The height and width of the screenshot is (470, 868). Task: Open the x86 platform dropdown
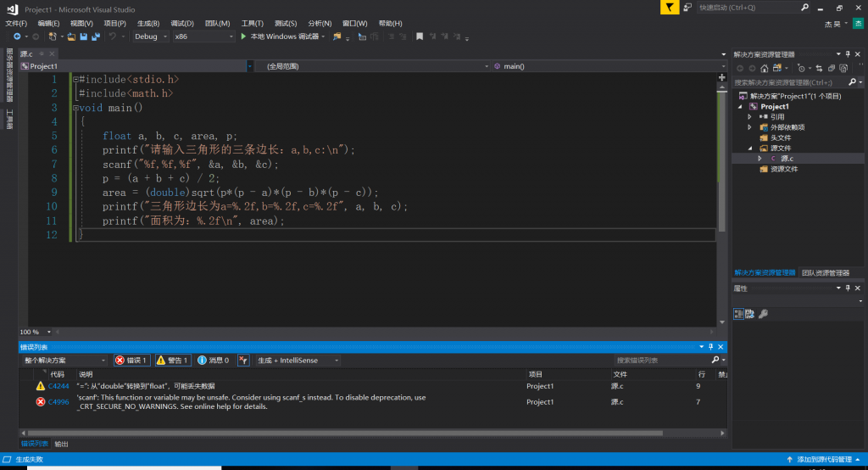click(x=203, y=36)
